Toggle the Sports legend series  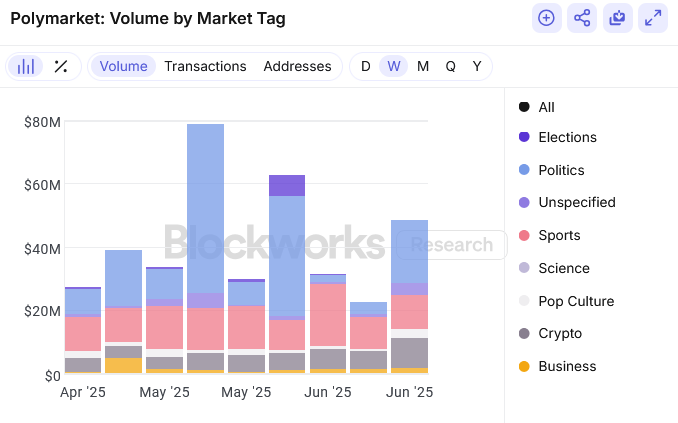coord(550,236)
